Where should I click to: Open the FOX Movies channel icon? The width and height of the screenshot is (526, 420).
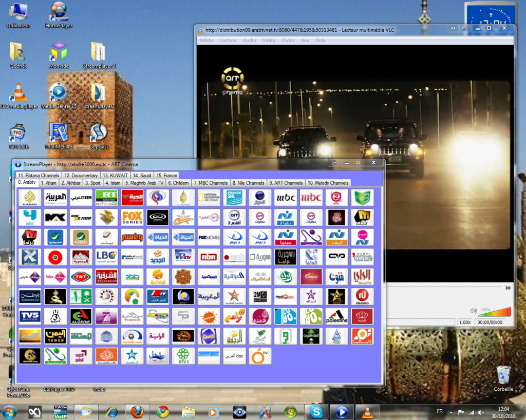coord(209,237)
